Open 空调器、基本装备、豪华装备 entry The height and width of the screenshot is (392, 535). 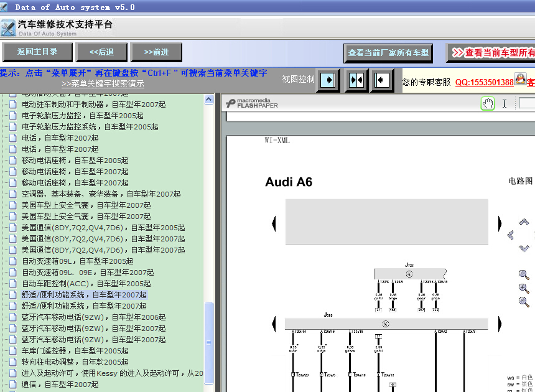coord(101,194)
